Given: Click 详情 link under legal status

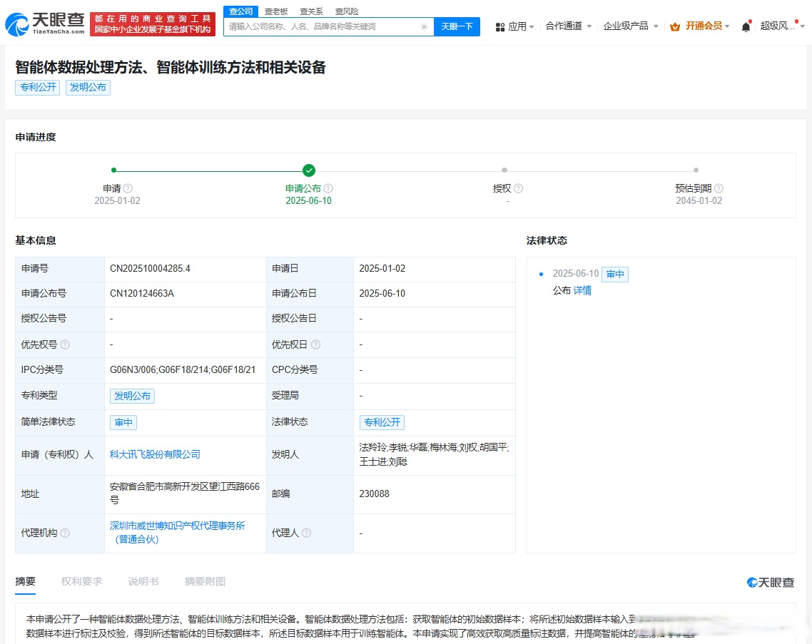Looking at the screenshot, I should tap(582, 290).
